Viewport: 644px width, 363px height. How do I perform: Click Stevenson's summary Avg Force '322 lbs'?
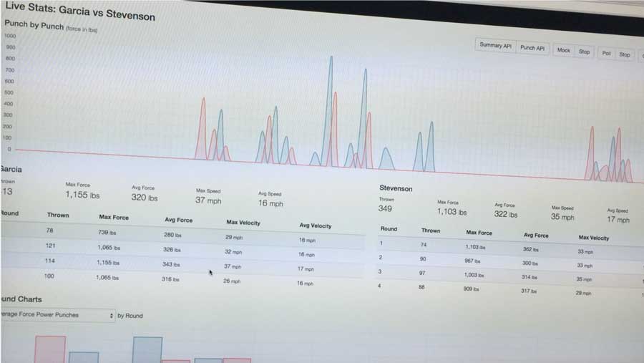[506, 214]
